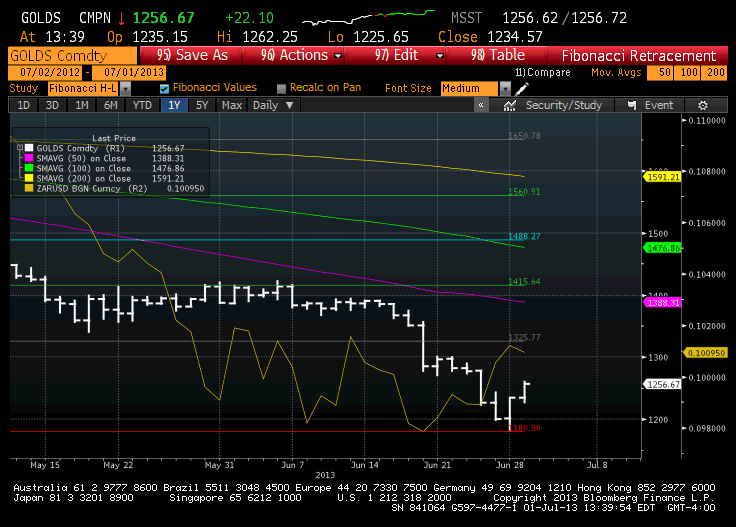
Task: Toggle the Fibonacci Values checkbox
Action: tap(164, 88)
